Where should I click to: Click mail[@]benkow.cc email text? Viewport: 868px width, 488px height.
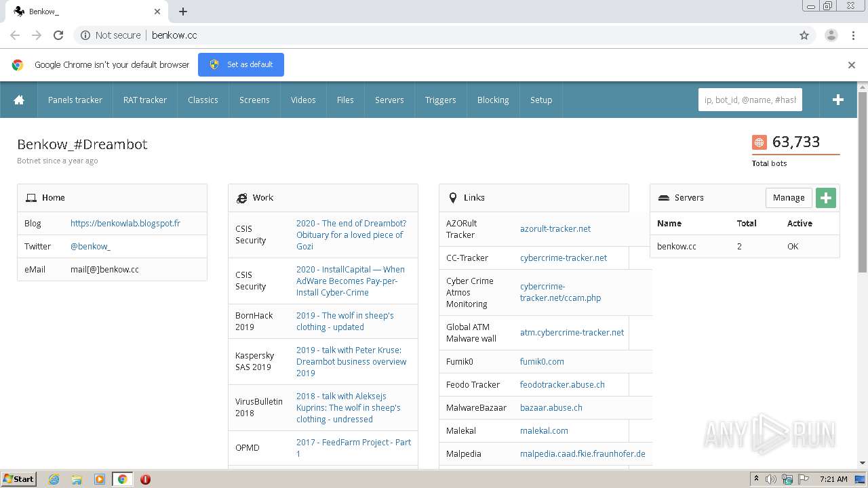coord(104,269)
